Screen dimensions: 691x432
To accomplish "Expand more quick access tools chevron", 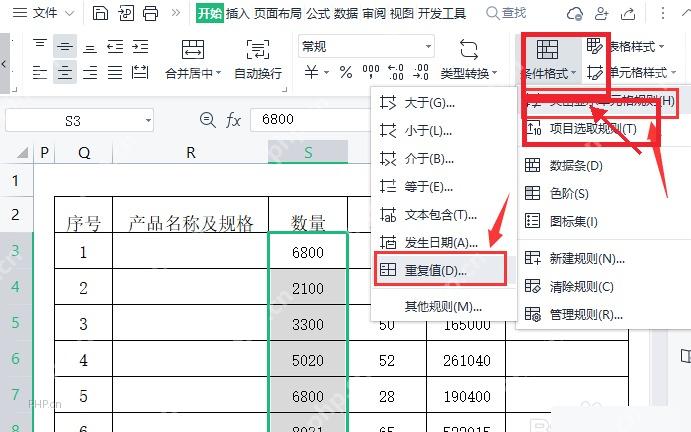I will click(176, 13).
